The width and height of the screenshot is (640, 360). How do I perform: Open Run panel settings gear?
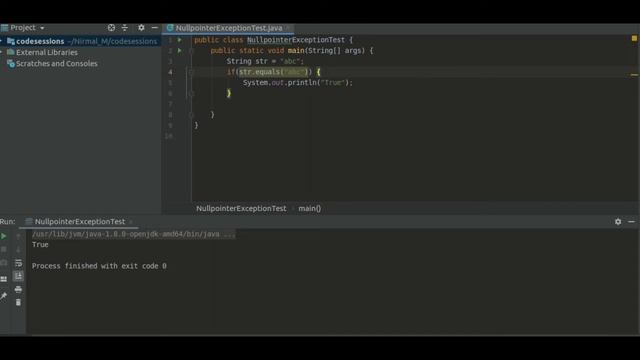click(x=618, y=222)
